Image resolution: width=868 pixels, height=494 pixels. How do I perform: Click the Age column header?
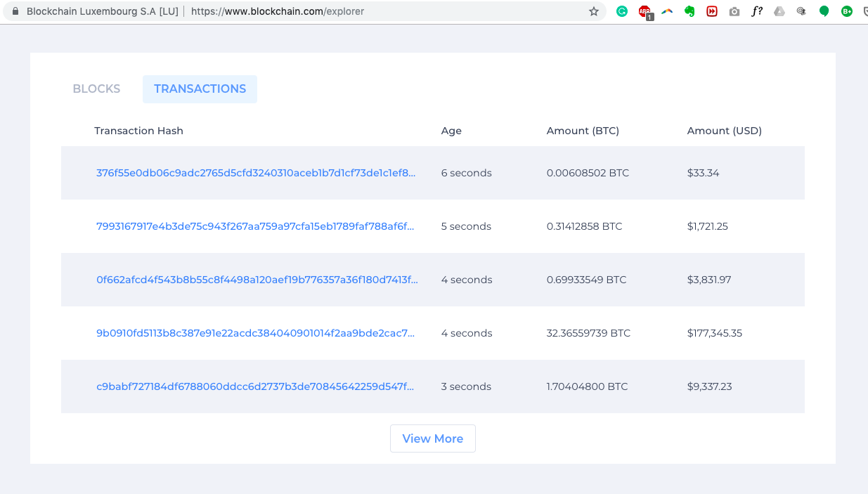pyautogui.click(x=451, y=131)
